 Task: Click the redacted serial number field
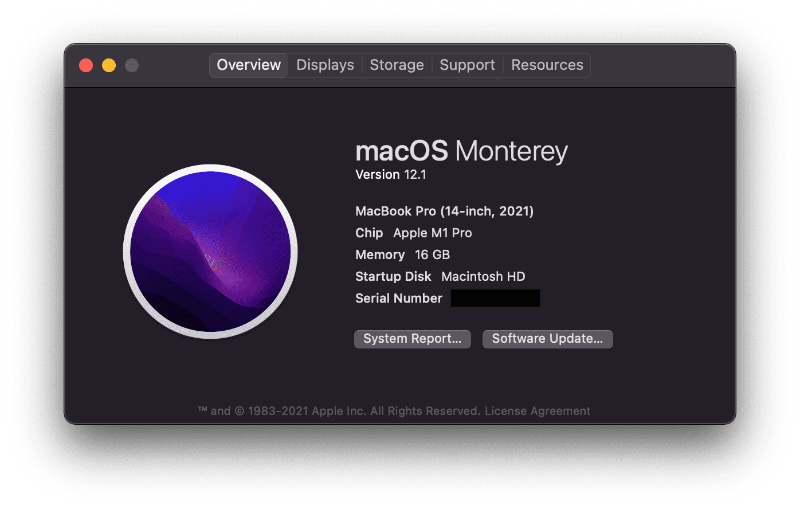[495, 298]
